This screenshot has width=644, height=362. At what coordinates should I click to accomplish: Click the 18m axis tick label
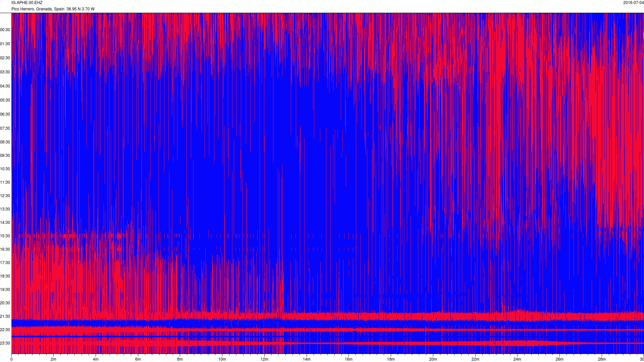point(391,359)
